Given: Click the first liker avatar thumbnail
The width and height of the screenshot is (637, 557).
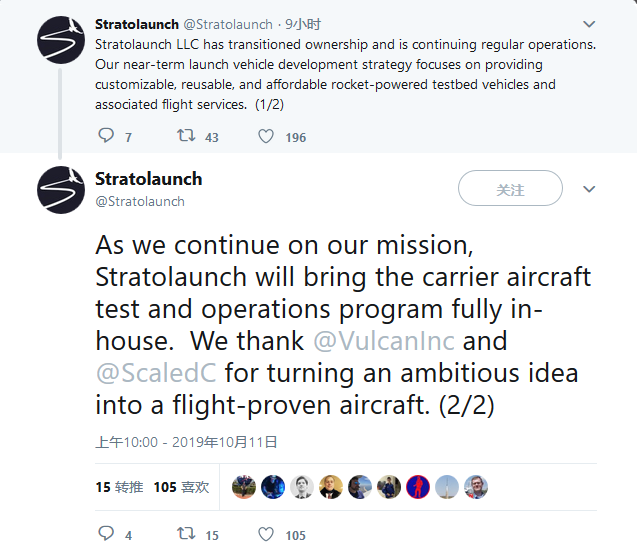Looking at the screenshot, I should point(244,487).
